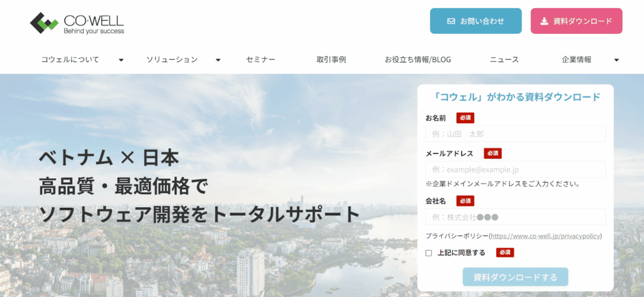The image size is (644, 297).
Task: Expand the ソリューション dropdown arrow
Action: point(218,60)
